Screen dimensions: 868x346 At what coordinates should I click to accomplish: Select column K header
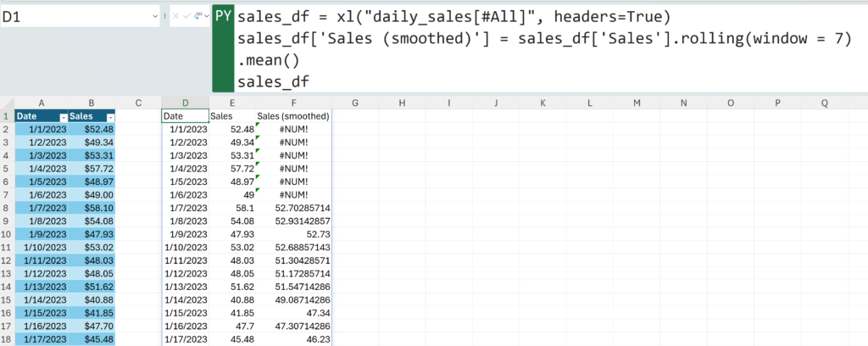point(542,103)
